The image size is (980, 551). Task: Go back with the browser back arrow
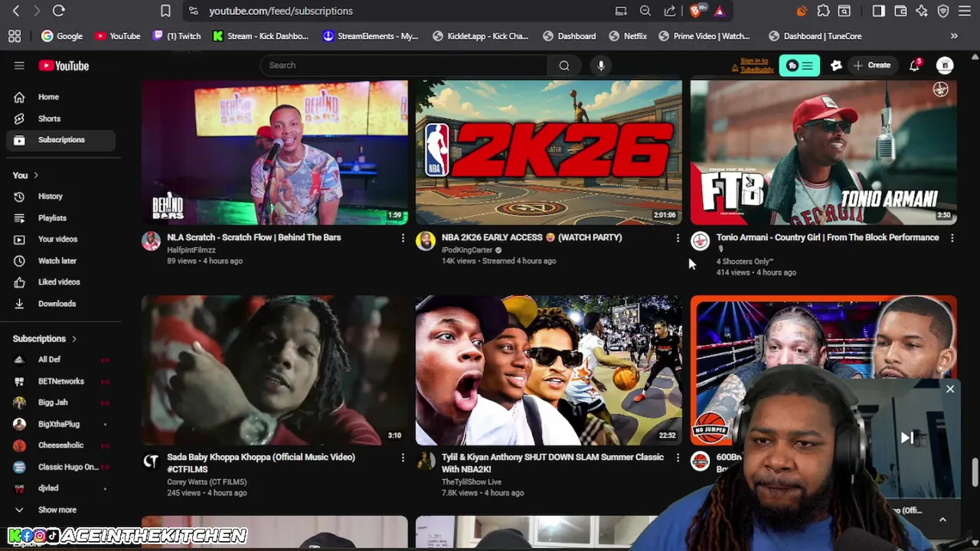[x=16, y=11]
